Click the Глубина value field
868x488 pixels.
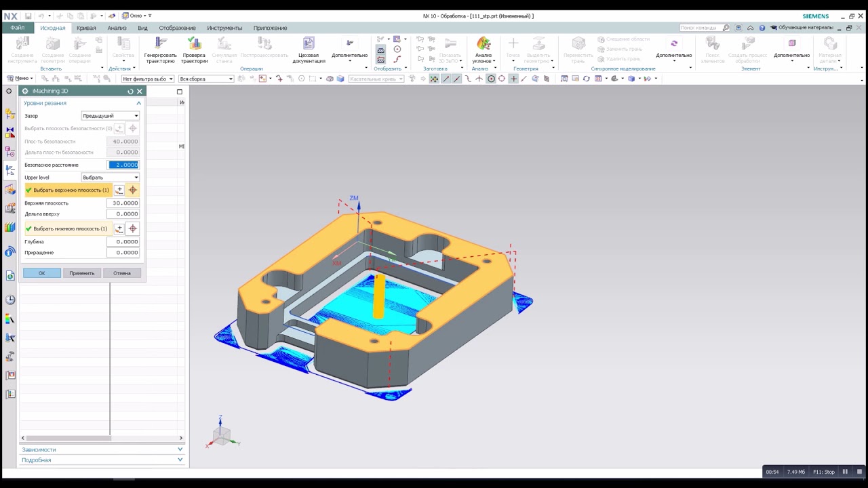tap(123, 242)
